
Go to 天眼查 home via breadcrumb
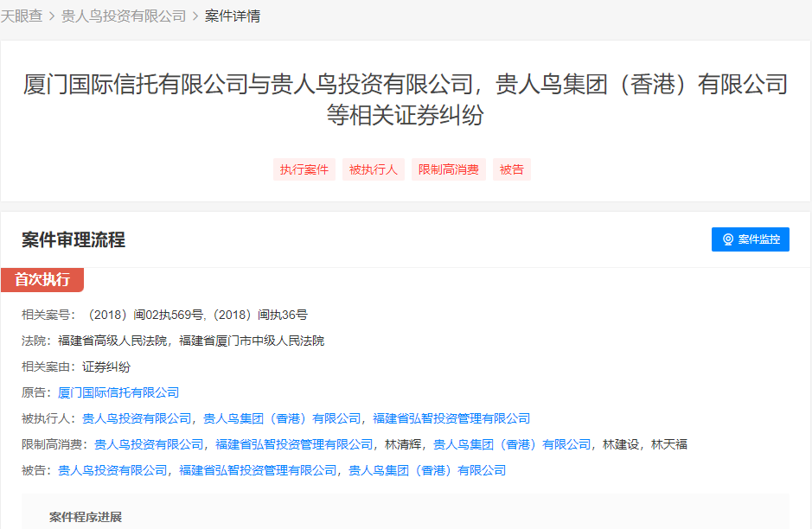click(x=22, y=16)
